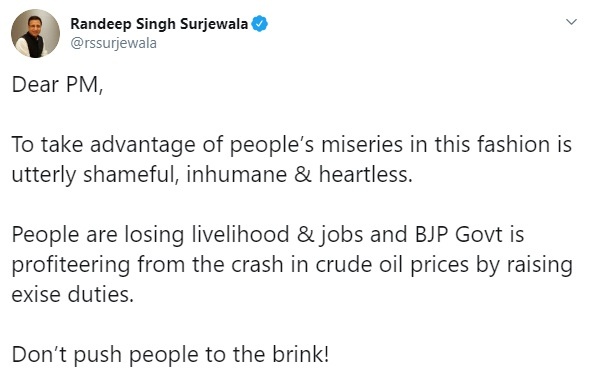Click Randeep Singh Surjewala's profile photo
The height and width of the screenshot is (383, 590).
tap(35, 33)
